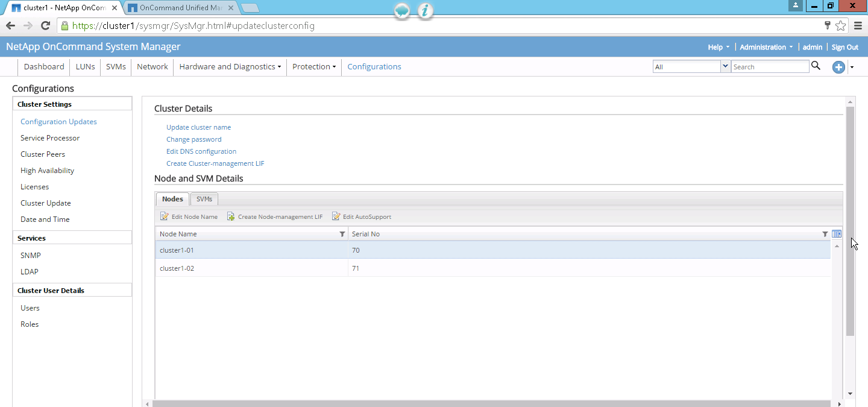Open Edit AutoSupport toolbar icon
Image resolution: width=868 pixels, height=407 pixels.
pyautogui.click(x=336, y=216)
